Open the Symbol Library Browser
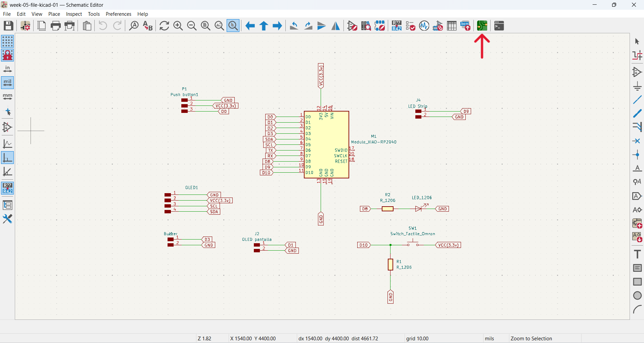Viewport: 644px width, 343px height. (x=366, y=26)
